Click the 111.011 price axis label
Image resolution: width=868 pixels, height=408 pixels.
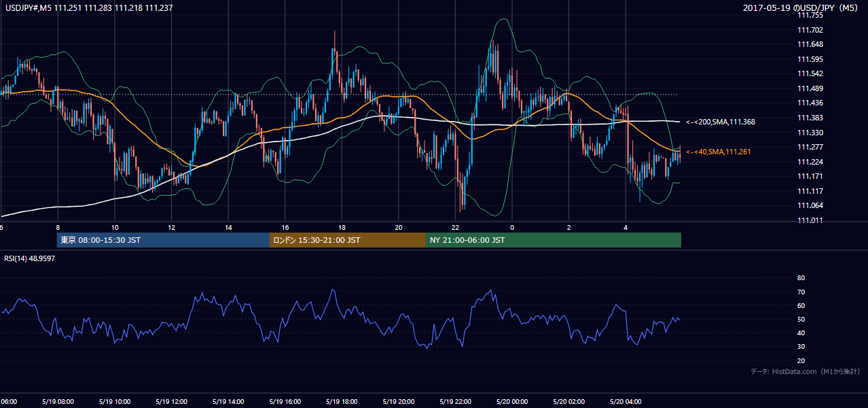(x=812, y=220)
